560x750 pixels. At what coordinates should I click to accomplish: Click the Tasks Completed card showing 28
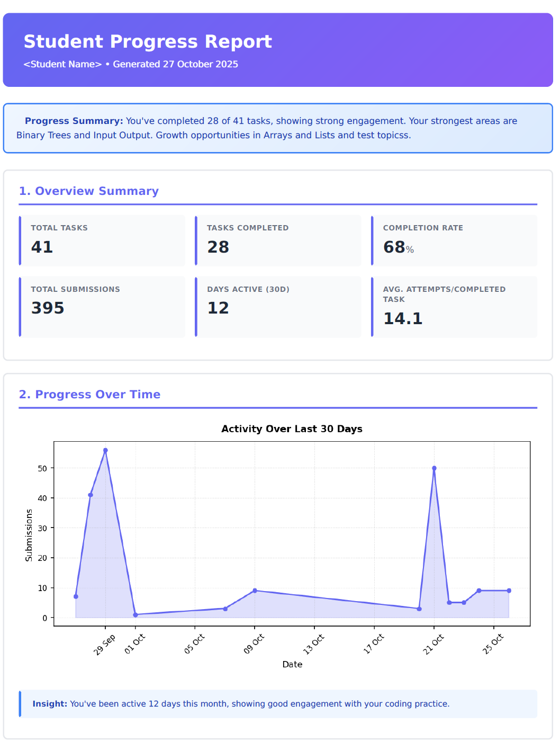[278, 240]
